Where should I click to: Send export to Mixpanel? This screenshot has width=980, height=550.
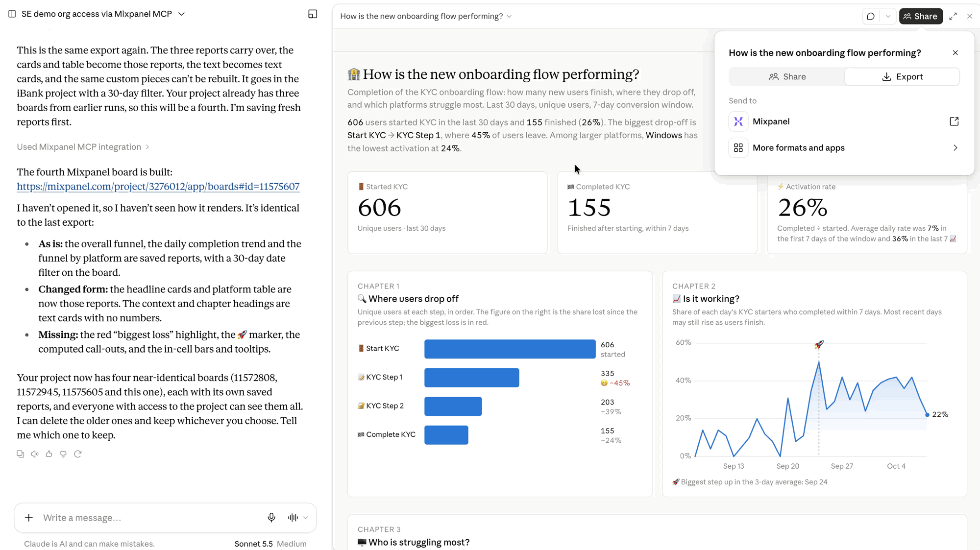click(x=843, y=121)
